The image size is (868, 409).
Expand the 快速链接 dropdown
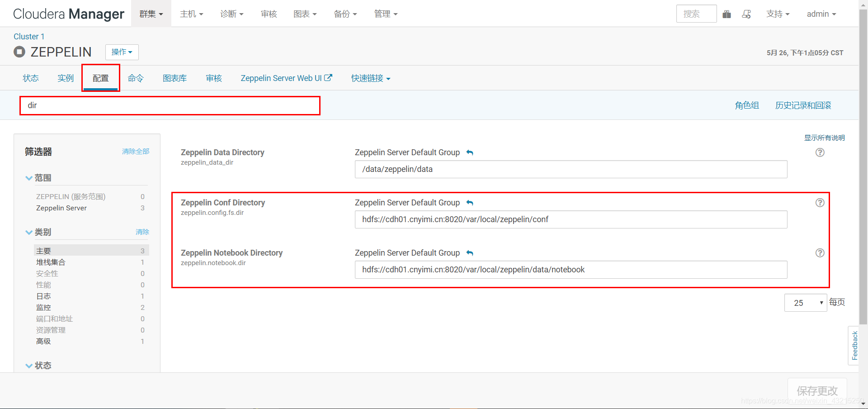click(x=371, y=78)
